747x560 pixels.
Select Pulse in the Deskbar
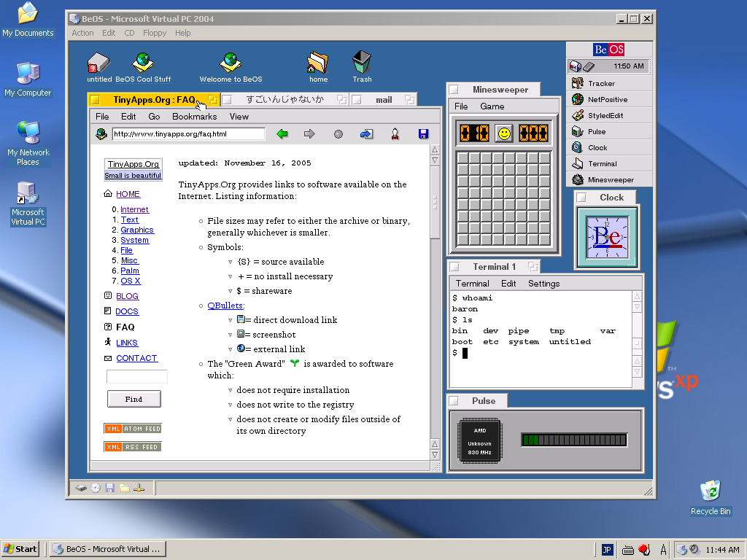609,131
